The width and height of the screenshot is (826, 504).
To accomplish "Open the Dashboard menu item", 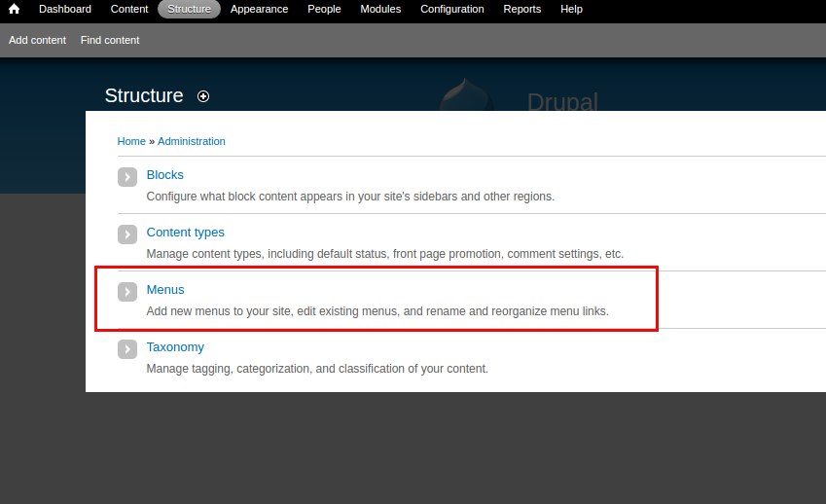I will (x=65, y=9).
